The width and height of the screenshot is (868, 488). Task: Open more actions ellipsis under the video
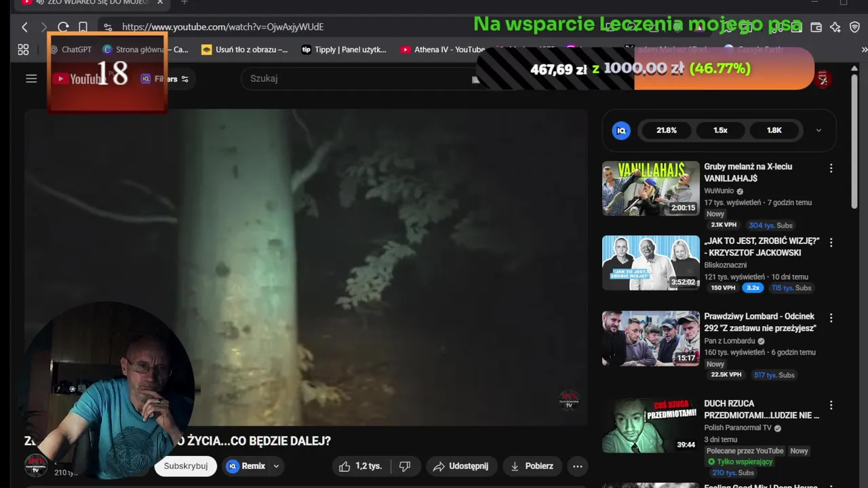577,466
